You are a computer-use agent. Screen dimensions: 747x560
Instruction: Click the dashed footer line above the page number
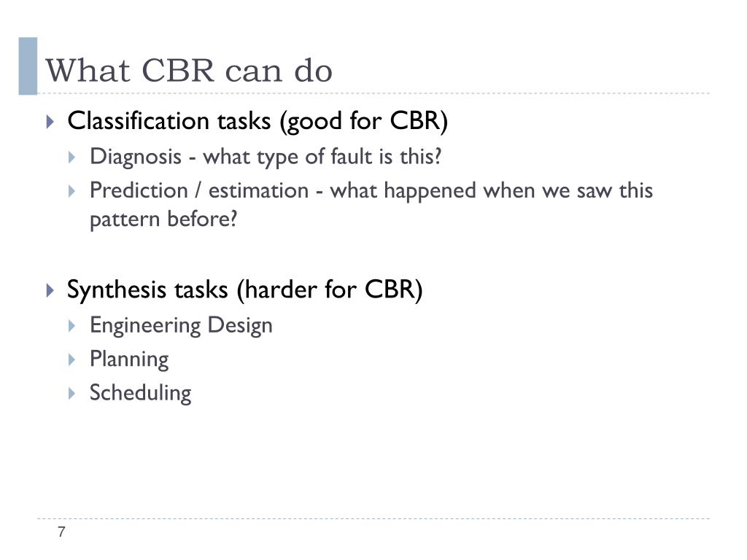pyautogui.click(x=373, y=518)
